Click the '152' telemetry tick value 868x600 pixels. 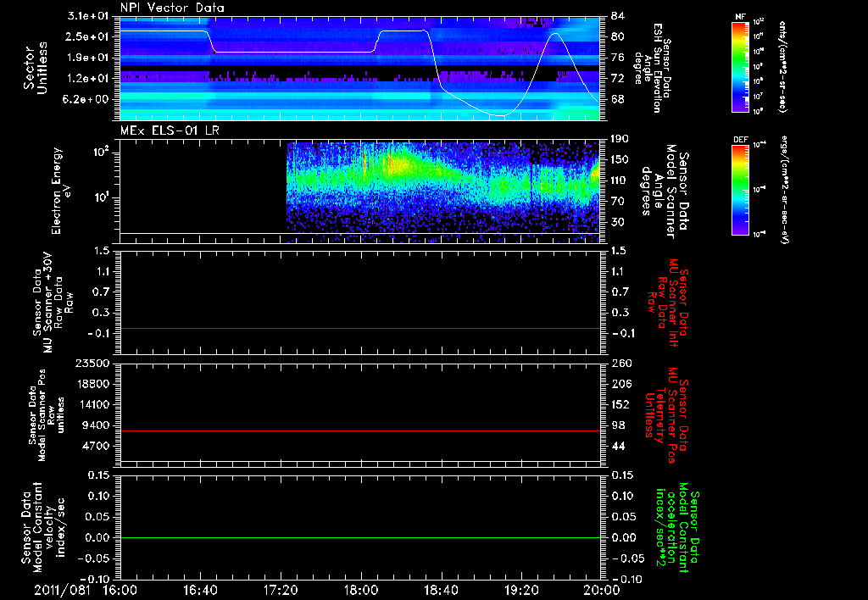pos(620,404)
